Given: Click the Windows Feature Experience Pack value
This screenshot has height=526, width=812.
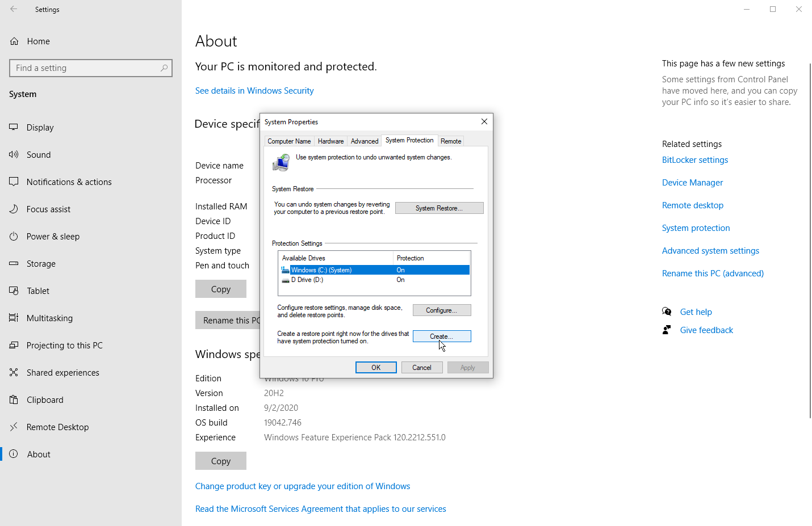Looking at the screenshot, I should coord(355,437).
